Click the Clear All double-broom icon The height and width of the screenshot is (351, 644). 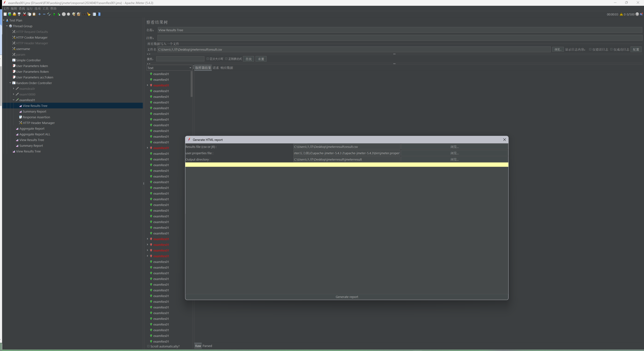click(x=78, y=14)
